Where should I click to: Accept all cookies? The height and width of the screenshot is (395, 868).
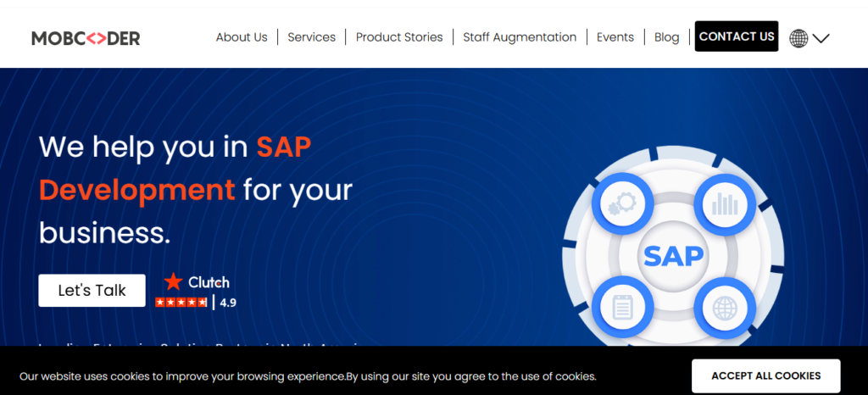point(765,376)
